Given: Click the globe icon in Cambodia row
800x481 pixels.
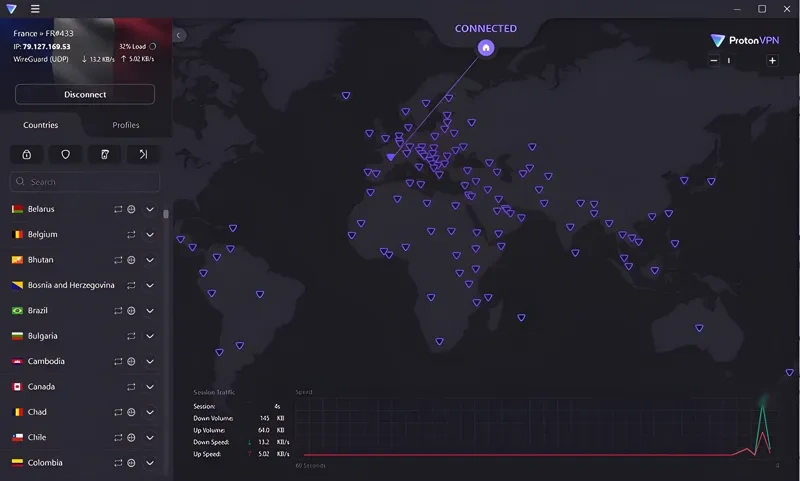Looking at the screenshot, I should click(x=131, y=362).
